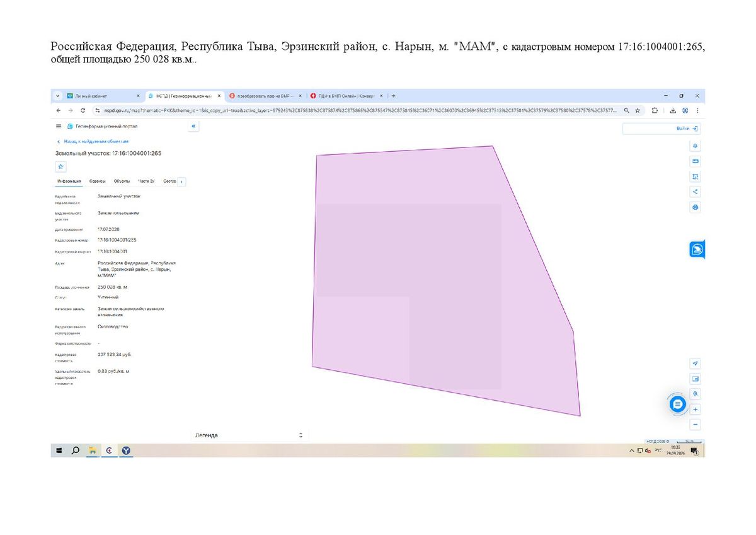The width and height of the screenshot is (756, 535).
Task: Switch to the Объекты tab
Action: tap(122, 181)
